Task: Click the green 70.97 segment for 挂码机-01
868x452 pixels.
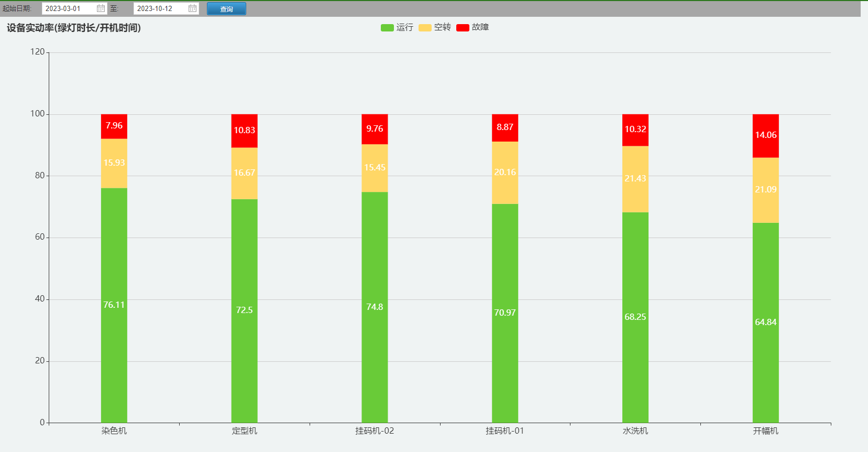Action: [505, 313]
